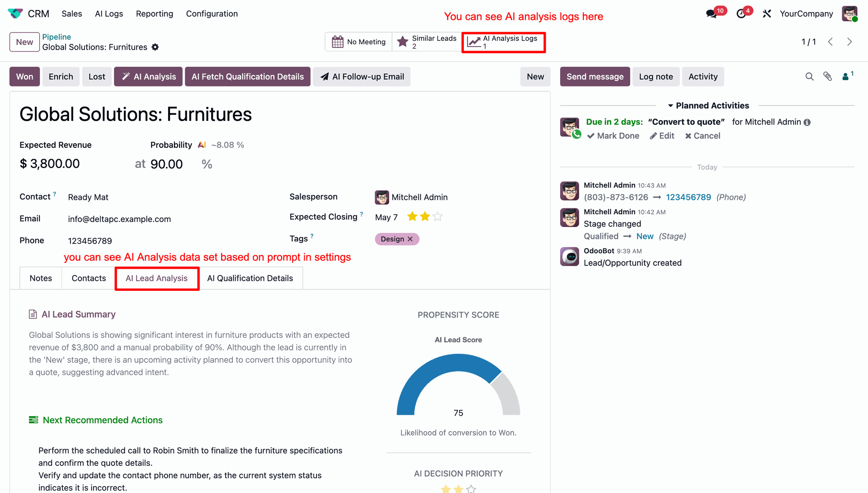Open the Discuss messages chat icon
The height and width of the screenshot is (493, 868).
point(711,14)
